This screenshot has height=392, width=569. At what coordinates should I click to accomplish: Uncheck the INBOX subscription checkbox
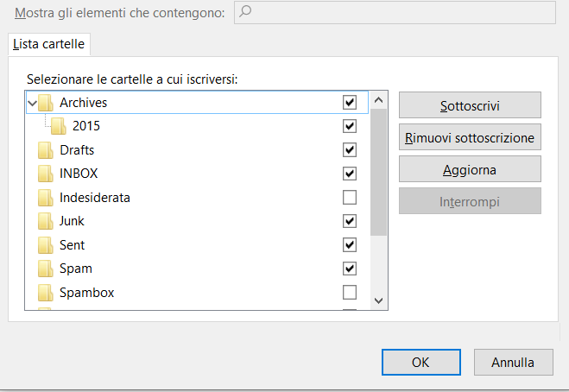click(350, 174)
